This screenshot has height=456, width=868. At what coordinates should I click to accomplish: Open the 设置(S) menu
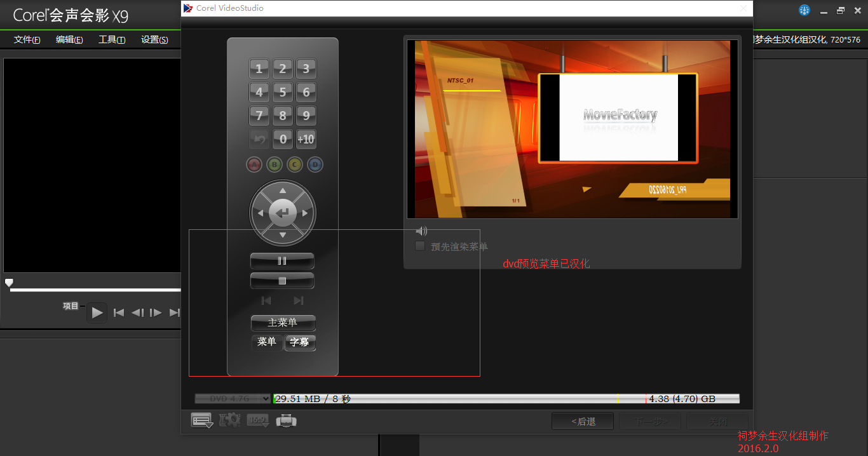pyautogui.click(x=154, y=39)
